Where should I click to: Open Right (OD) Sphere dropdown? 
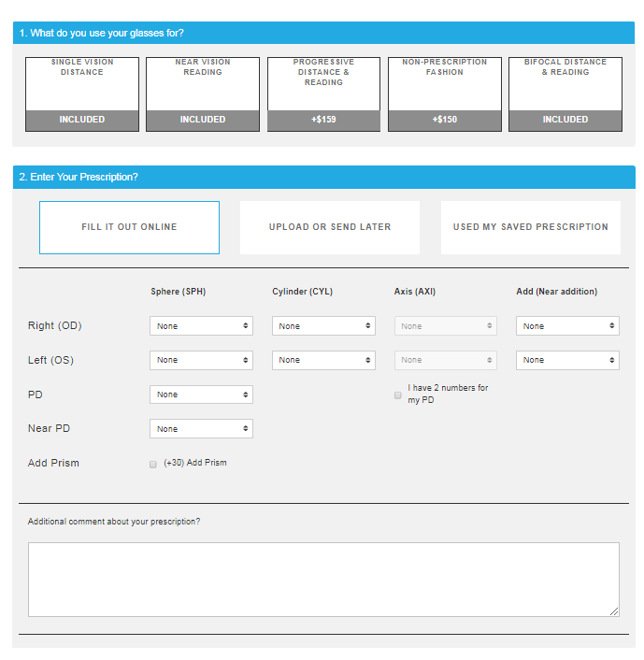201,326
